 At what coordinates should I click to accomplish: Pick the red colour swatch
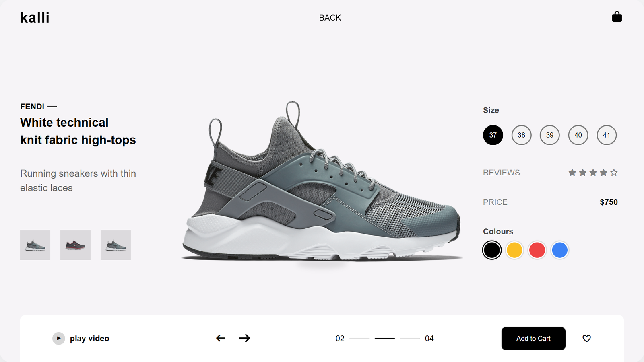(x=537, y=250)
